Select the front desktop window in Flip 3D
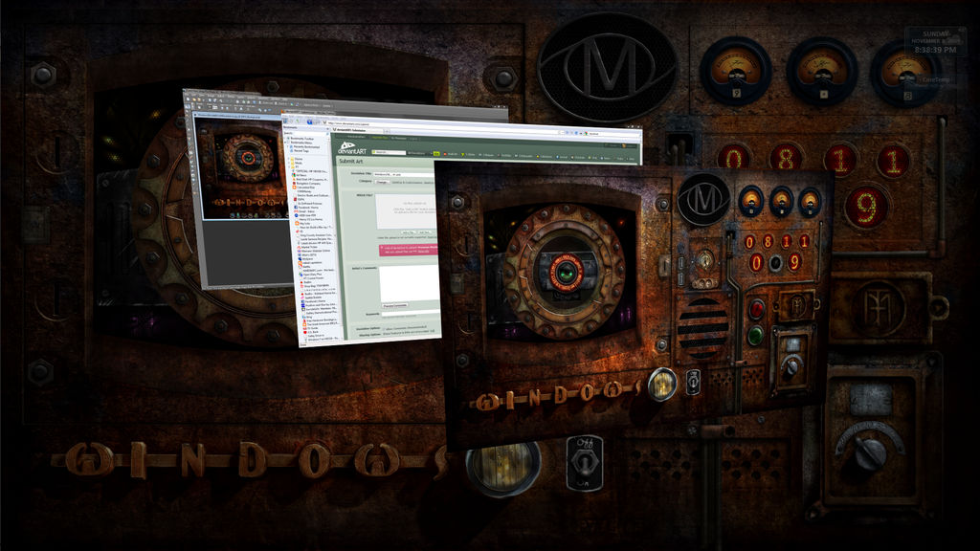This screenshot has width=980, height=551. (635, 306)
